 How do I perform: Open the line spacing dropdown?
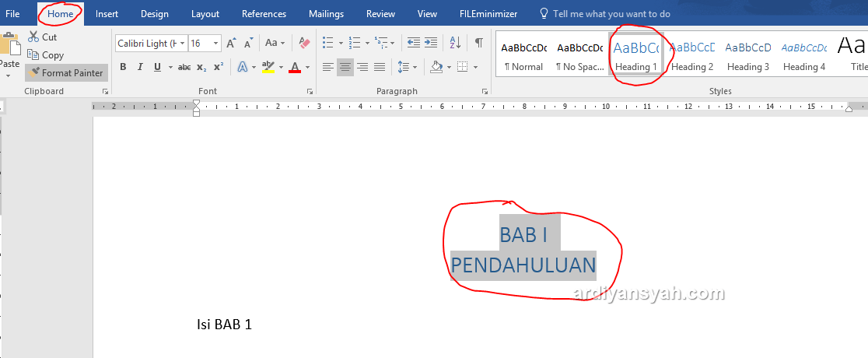pos(405,68)
